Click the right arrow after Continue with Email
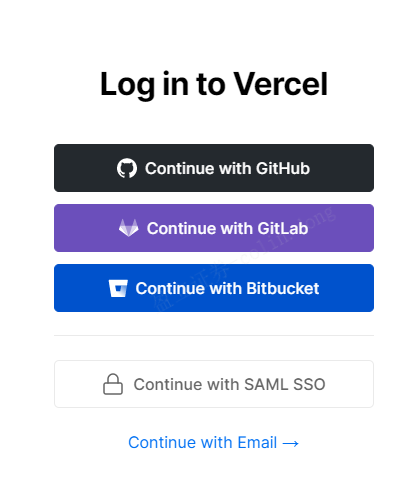417x499 pixels. [x=290, y=443]
